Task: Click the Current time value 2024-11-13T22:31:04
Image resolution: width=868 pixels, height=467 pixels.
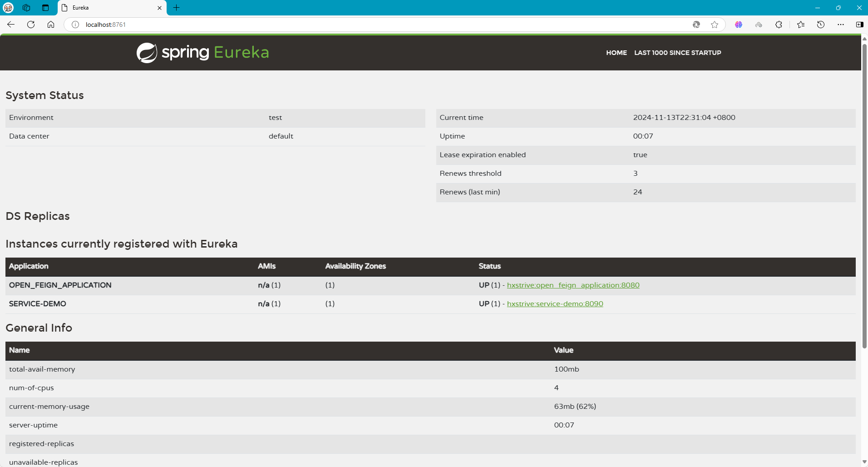Action: (x=684, y=118)
